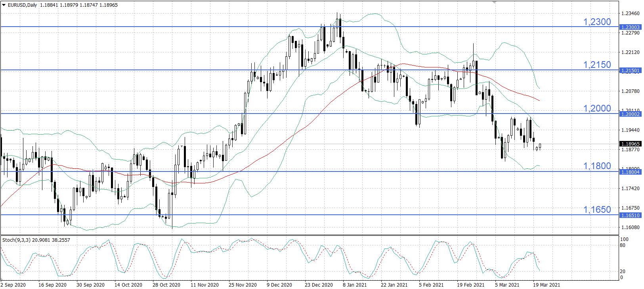Click the 20 mark on Stochastic scale

(x=623, y=272)
